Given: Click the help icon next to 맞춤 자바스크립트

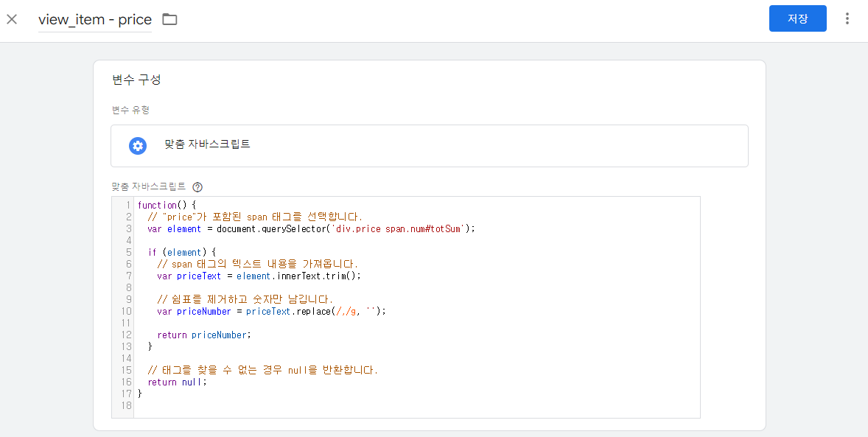Looking at the screenshot, I should pos(197,187).
